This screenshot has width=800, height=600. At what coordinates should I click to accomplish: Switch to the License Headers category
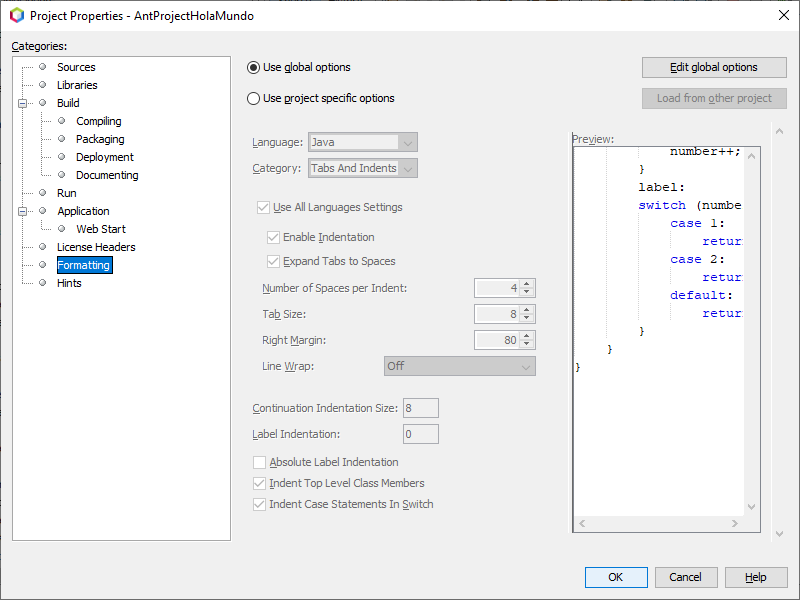96,247
